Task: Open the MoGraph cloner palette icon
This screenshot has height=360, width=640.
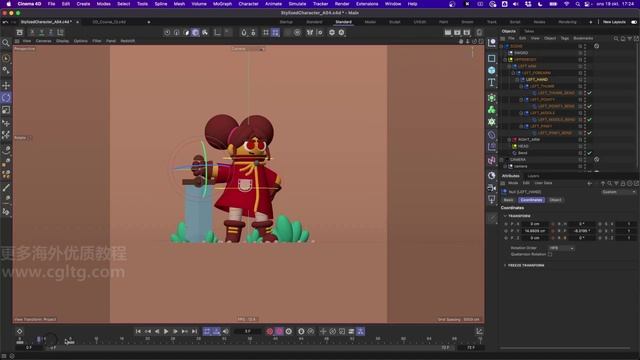Action: [491, 98]
